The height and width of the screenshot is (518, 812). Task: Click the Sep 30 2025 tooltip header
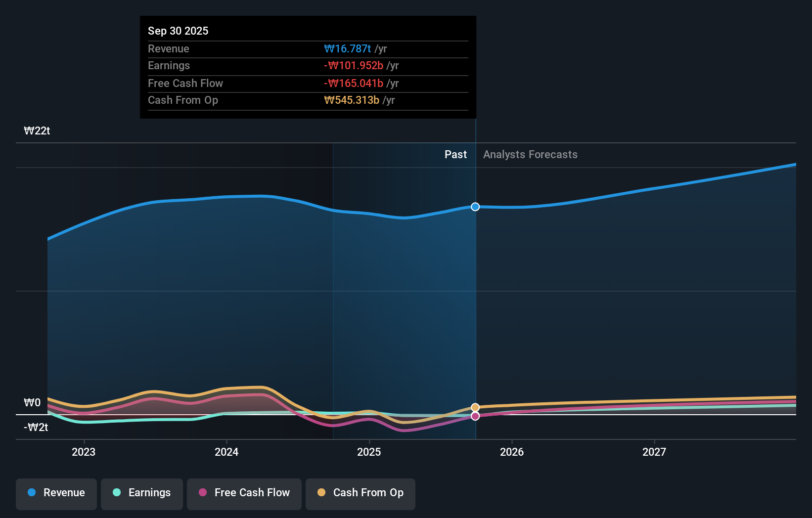(x=178, y=31)
